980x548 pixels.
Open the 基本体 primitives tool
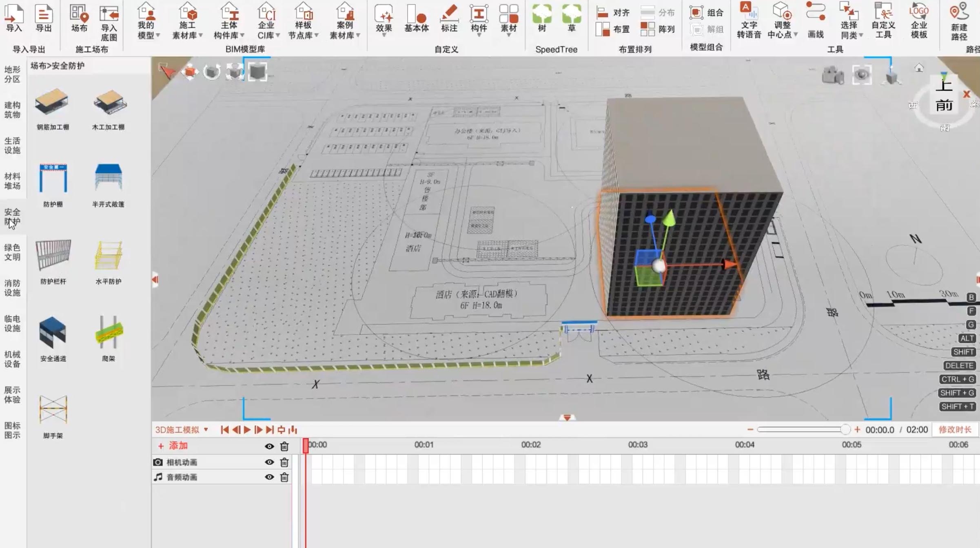click(x=415, y=20)
